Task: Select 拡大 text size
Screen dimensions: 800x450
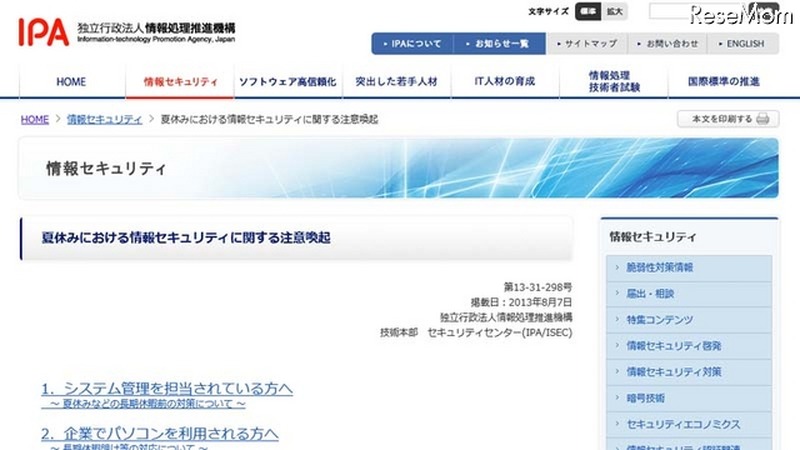Action: point(614,12)
